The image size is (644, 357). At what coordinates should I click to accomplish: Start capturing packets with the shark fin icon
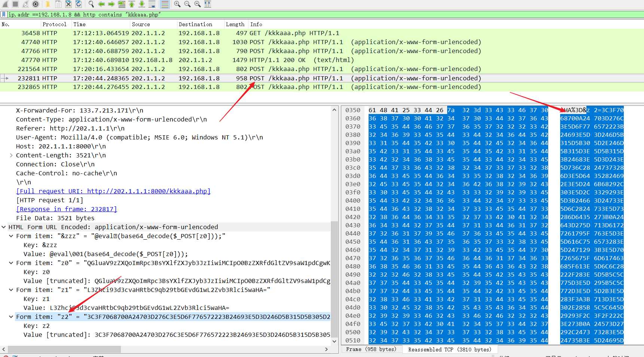5,4
